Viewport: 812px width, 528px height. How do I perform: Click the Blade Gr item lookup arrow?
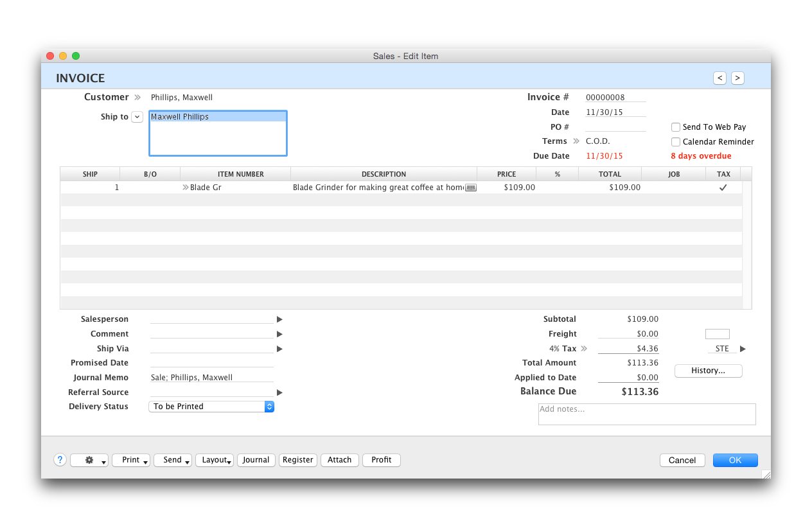click(186, 188)
